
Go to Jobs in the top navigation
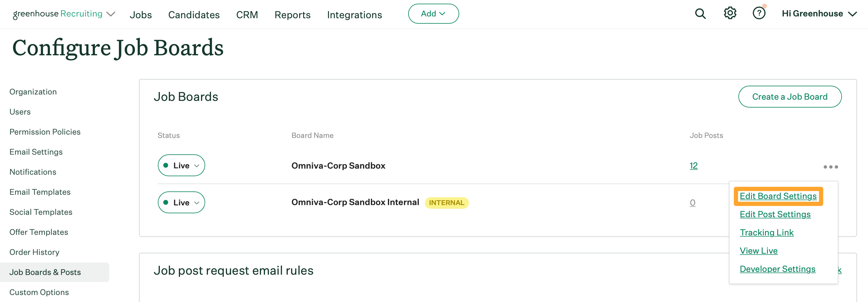[x=141, y=15]
